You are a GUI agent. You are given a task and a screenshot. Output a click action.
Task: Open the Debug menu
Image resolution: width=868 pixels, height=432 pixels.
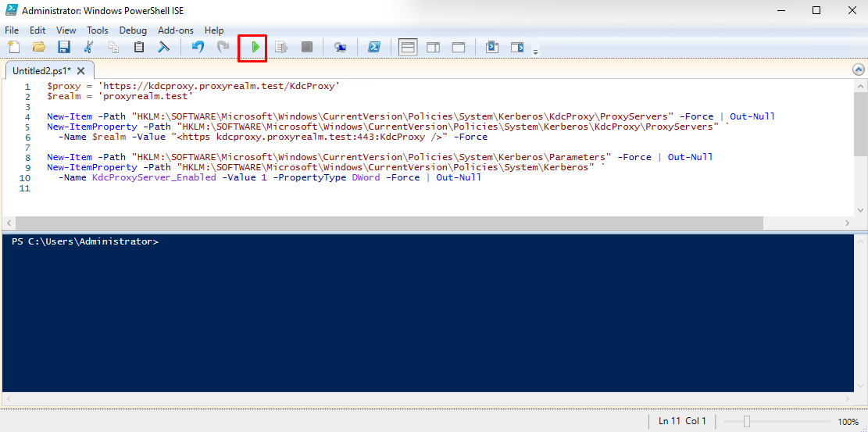133,30
